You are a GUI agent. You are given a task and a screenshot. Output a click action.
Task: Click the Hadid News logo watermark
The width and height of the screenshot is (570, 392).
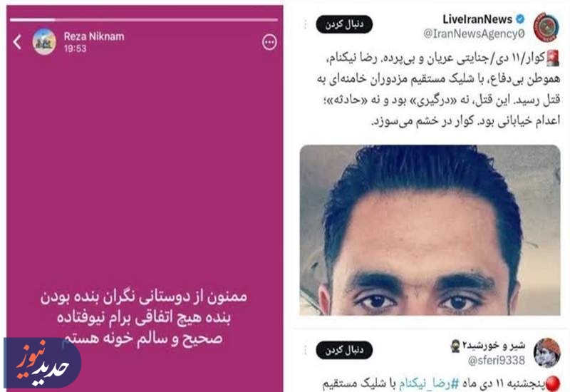click(43, 363)
